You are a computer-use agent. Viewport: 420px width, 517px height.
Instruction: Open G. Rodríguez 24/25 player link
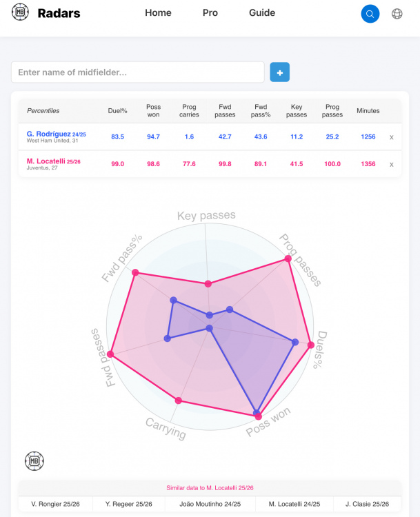coord(57,134)
